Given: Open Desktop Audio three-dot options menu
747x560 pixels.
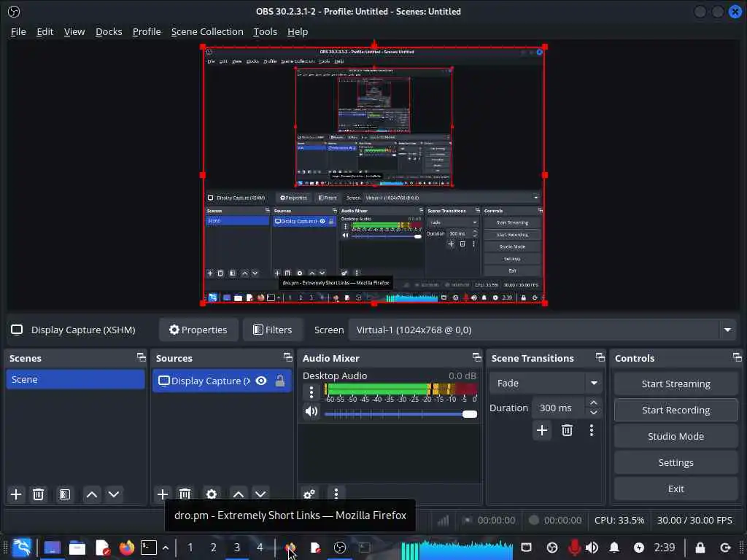Looking at the screenshot, I should coord(311,392).
